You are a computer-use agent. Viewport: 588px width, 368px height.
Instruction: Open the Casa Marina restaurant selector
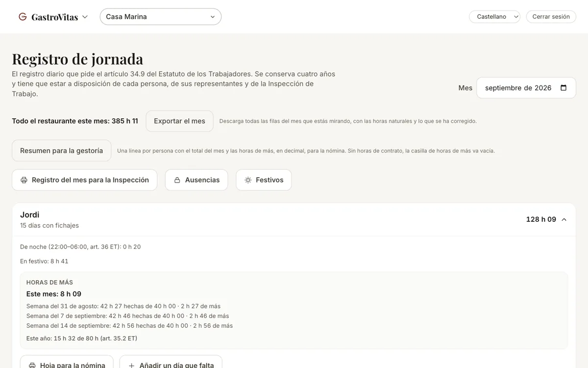click(161, 17)
